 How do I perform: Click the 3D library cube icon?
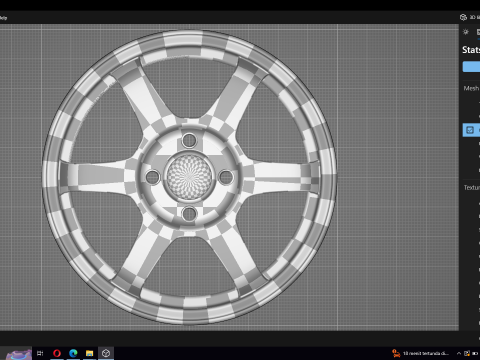point(463,17)
